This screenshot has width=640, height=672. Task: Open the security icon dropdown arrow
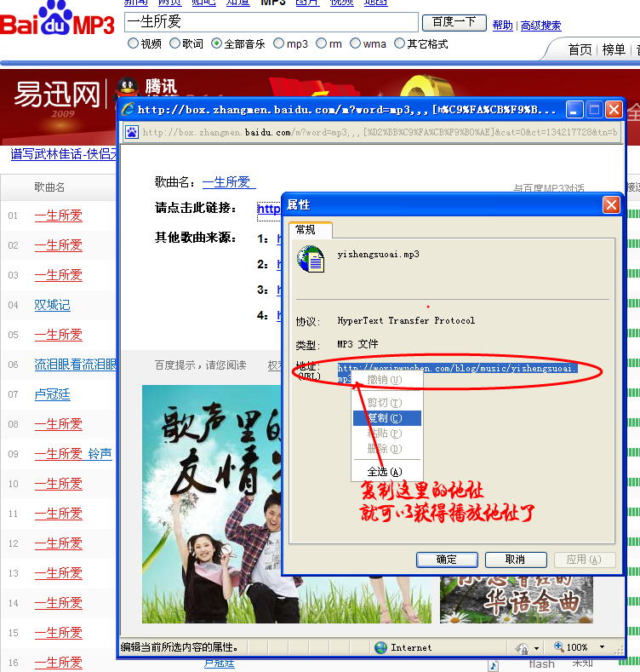tap(536, 648)
